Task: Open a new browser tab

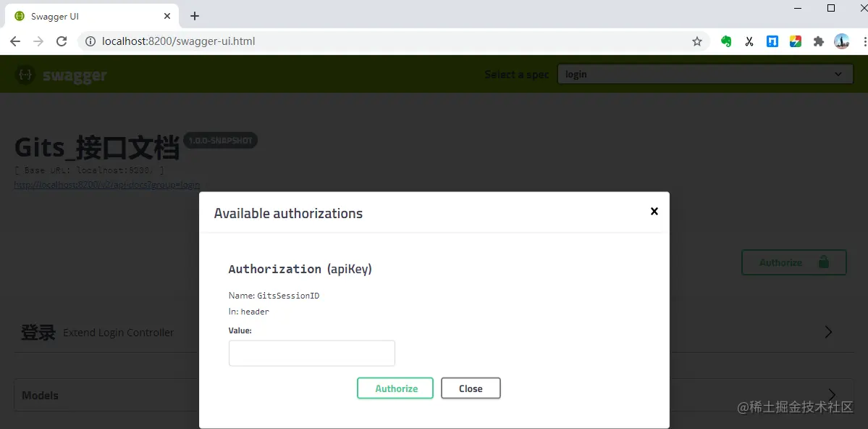Action: tap(194, 16)
